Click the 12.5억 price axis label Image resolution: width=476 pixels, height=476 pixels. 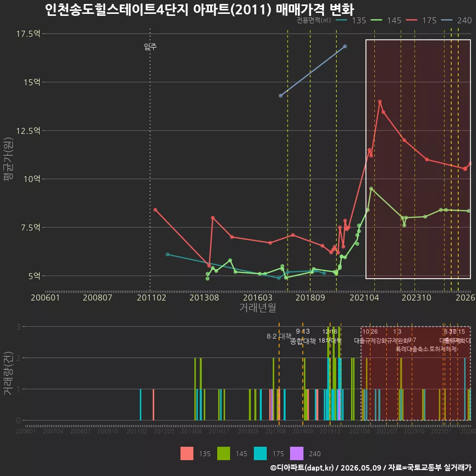pos(28,131)
